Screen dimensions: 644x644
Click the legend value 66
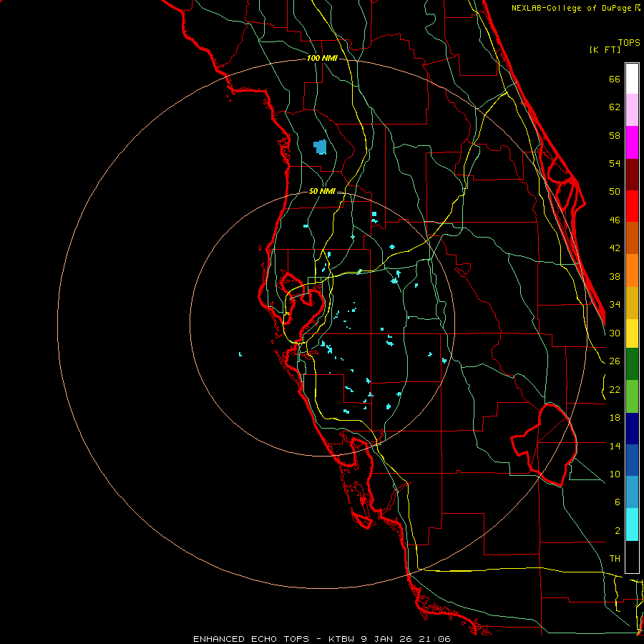pos(615,79)
